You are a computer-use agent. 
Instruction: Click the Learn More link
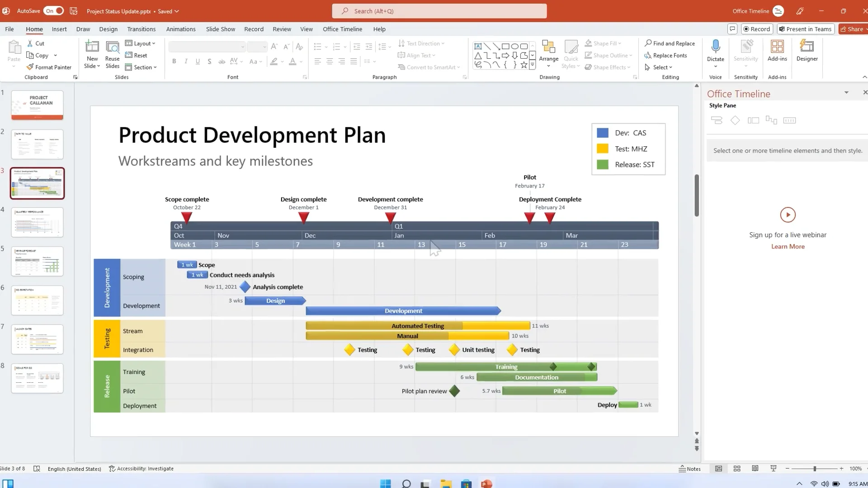click(x=788, y=246)
